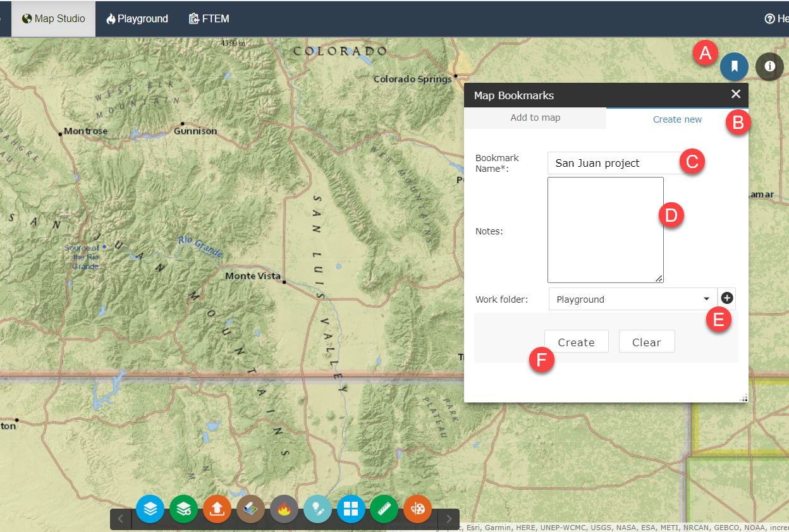Expand the Work folder dropdown
789x532 pixels.
pyautogui.click(x=633, y=299)
